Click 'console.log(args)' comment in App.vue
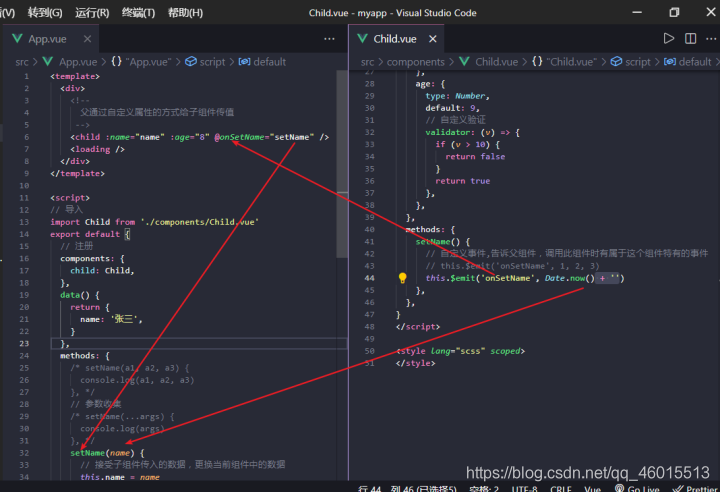The height and width of the screenshot is (492, 720). 122,429
